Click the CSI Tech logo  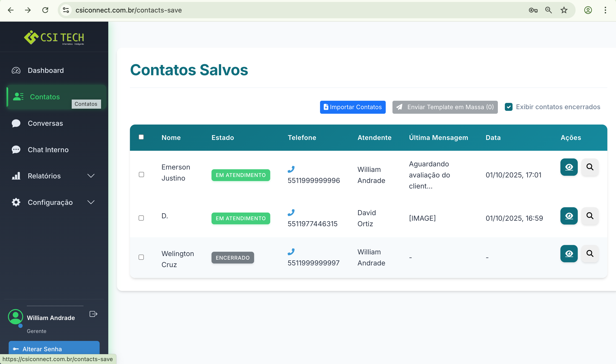coord(54,38)
